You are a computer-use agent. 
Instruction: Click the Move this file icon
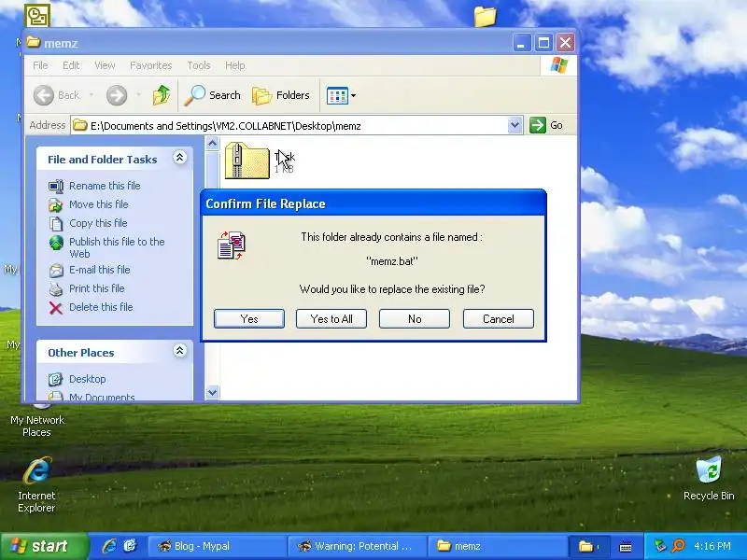[56, 204]
